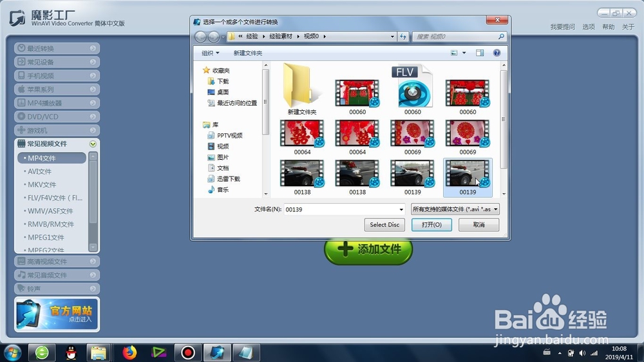Screen dimensions: 644x362
Task: Select RMVB/RM文件 output format
Action: pyautogui.click(x=50, y=224)
